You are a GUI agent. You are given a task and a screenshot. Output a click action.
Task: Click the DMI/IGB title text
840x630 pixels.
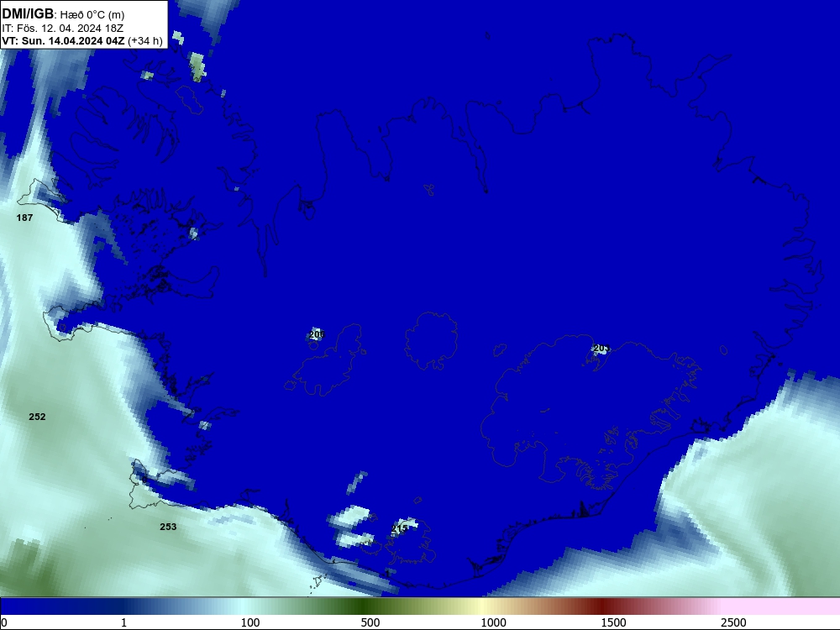[x=28, y=14]
